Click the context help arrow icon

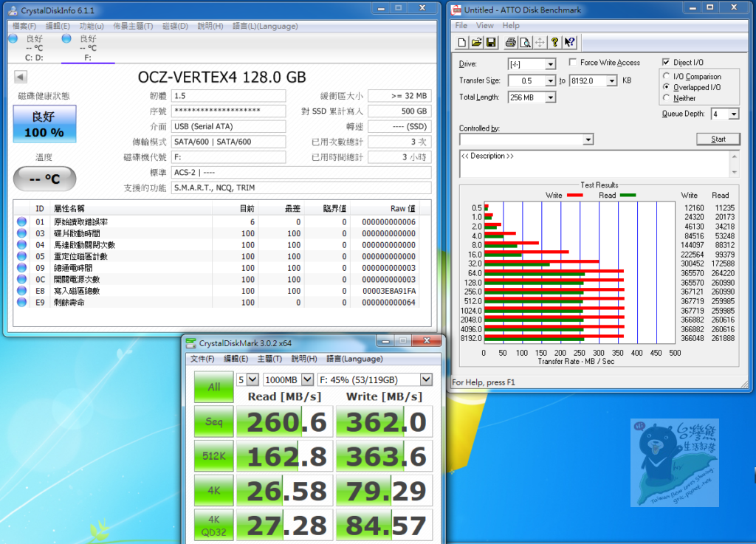pyautogui.click(x=569, y=42)
